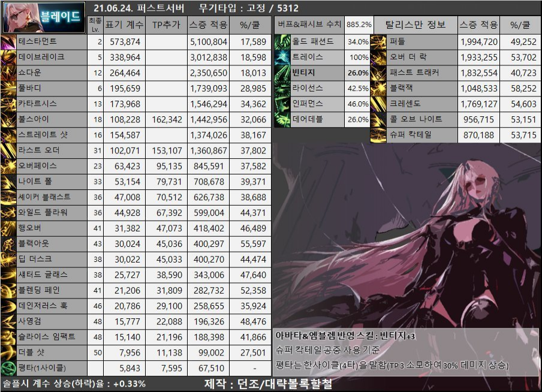This screenshot has width=542, height=392.
Task: Click the 트레이스 buff icon
Action: 282,58
